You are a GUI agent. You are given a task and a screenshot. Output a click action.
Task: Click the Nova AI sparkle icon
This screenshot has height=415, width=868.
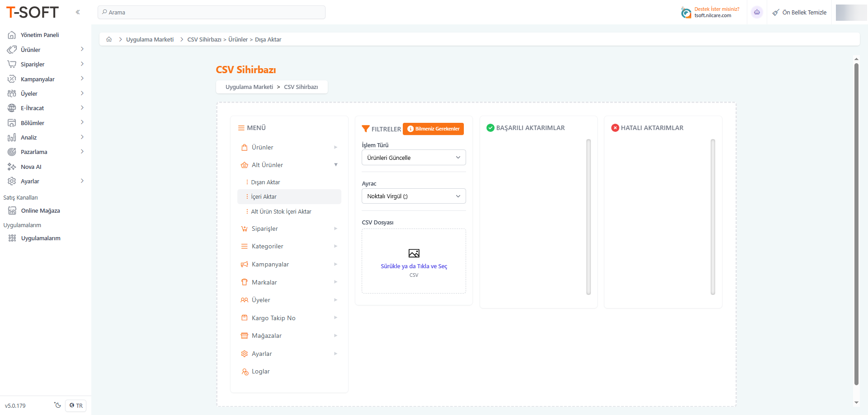tap(12, 167)
